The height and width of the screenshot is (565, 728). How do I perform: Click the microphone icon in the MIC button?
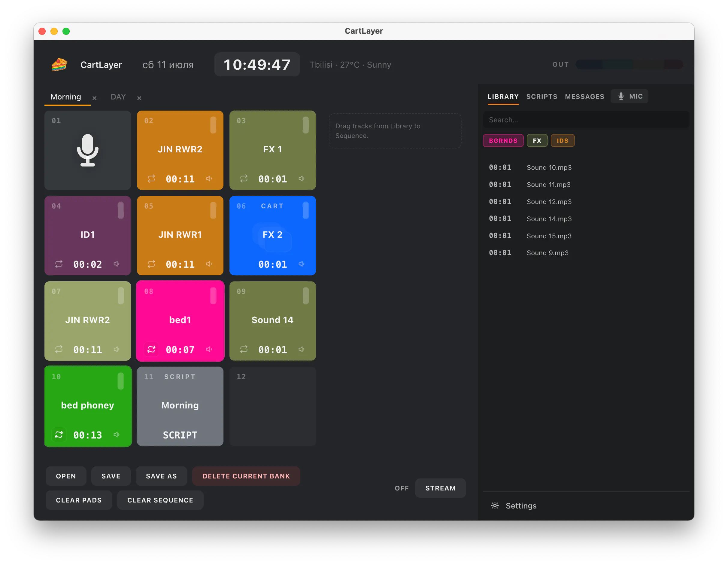tap(621, 96)
